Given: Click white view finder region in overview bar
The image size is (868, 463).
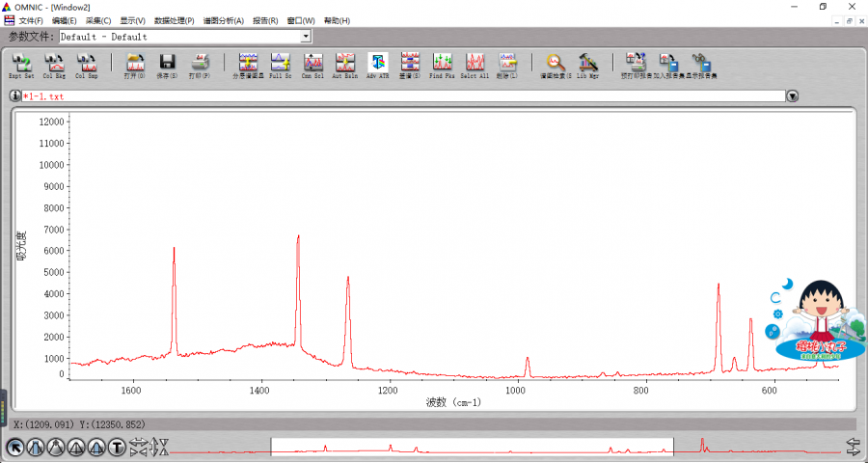Looking at the screenshot, I should (472, 447).
